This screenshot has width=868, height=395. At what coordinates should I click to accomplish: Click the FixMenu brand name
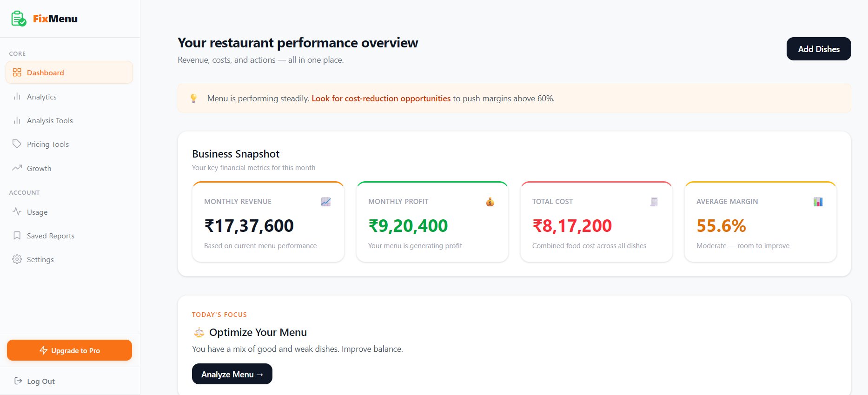[55, 19]
